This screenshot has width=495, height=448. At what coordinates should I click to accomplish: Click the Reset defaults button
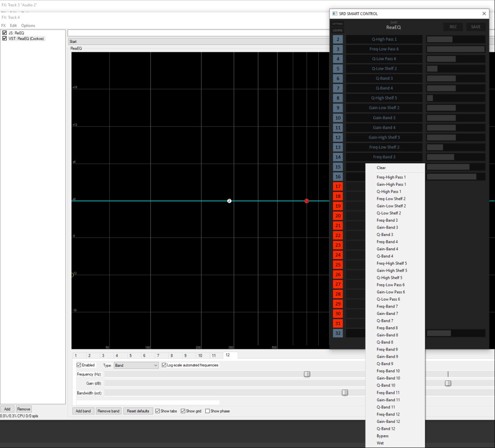(138, 411)
